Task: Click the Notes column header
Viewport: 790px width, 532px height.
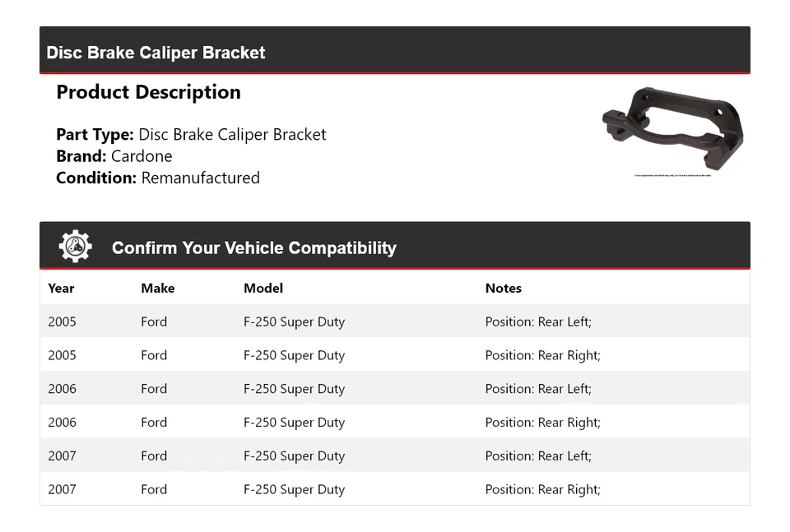Action: 503,288
